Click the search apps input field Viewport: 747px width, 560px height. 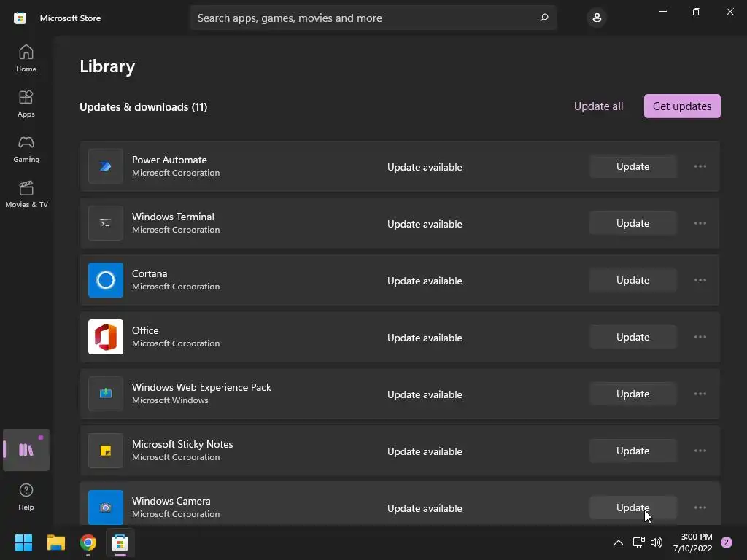pos(365,17)
